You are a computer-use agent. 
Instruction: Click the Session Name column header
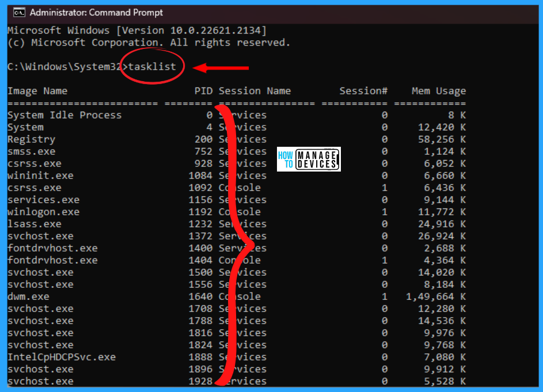[255, 91]
